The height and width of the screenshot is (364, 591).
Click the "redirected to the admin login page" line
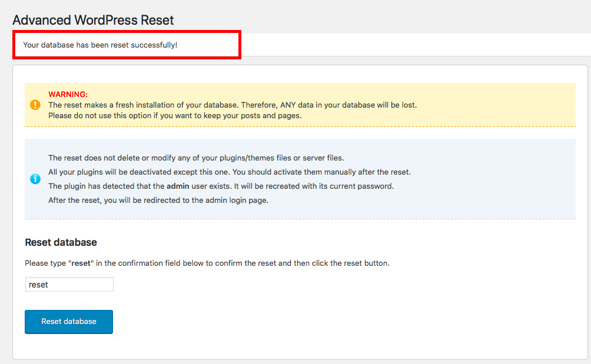pyautogui.click(x=158, y=200)
